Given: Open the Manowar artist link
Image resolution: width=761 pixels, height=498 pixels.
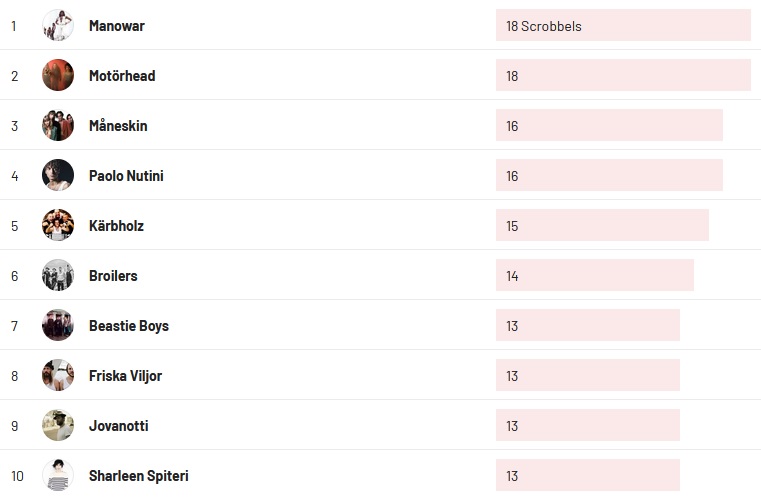Looking at the screenshot, I should click(116, 26).
